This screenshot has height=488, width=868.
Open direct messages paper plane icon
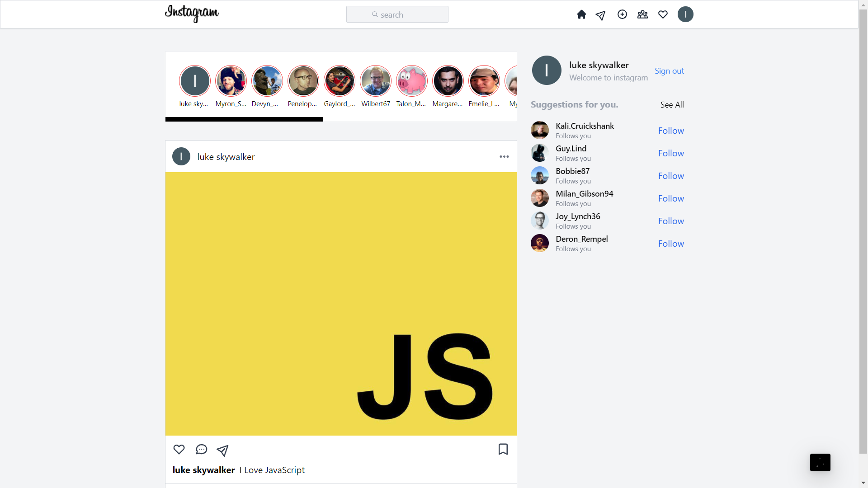pos(600,15)
